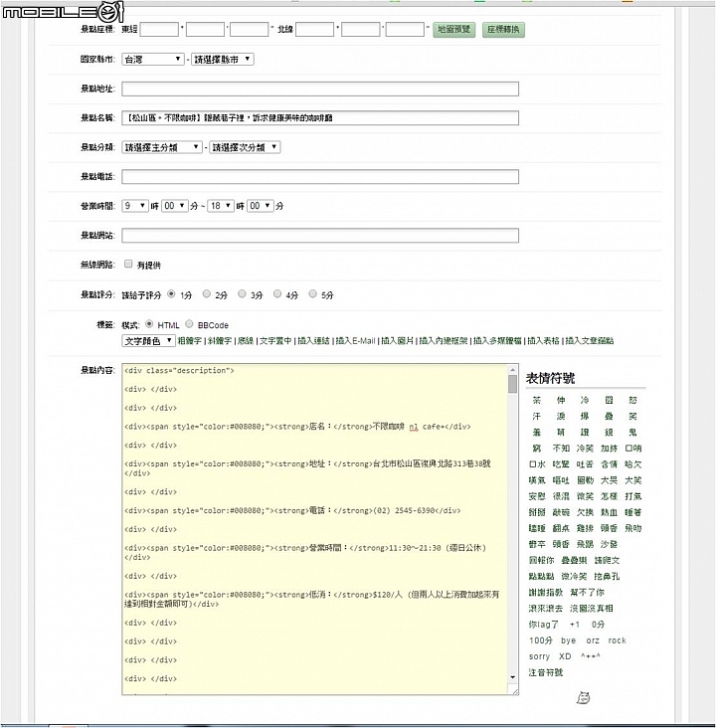The height and width of the screenshot is (728, 716).
Task: Select the 4分 rating radio button
Action: point(277,294)
